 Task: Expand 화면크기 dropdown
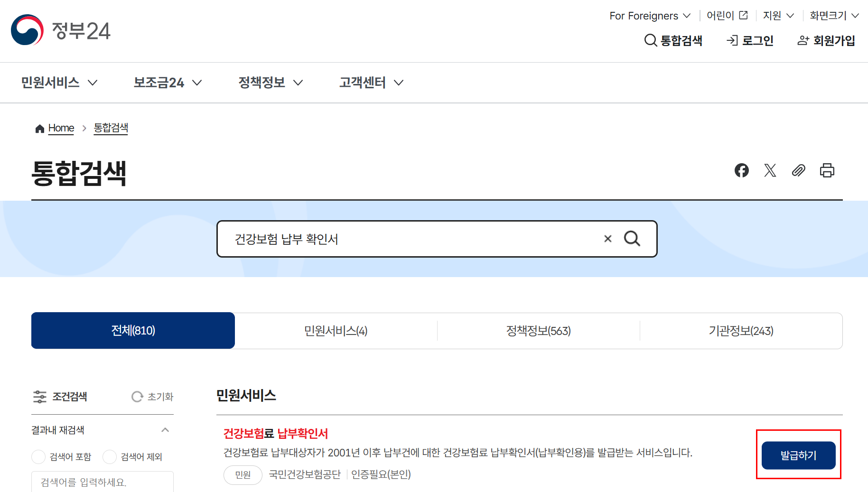(x=834, y=16)
